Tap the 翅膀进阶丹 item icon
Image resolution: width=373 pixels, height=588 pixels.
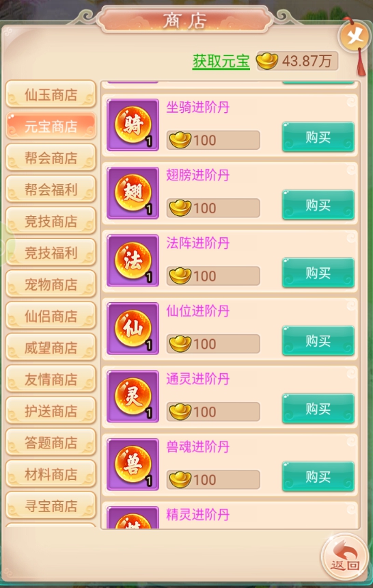[133, 193]
